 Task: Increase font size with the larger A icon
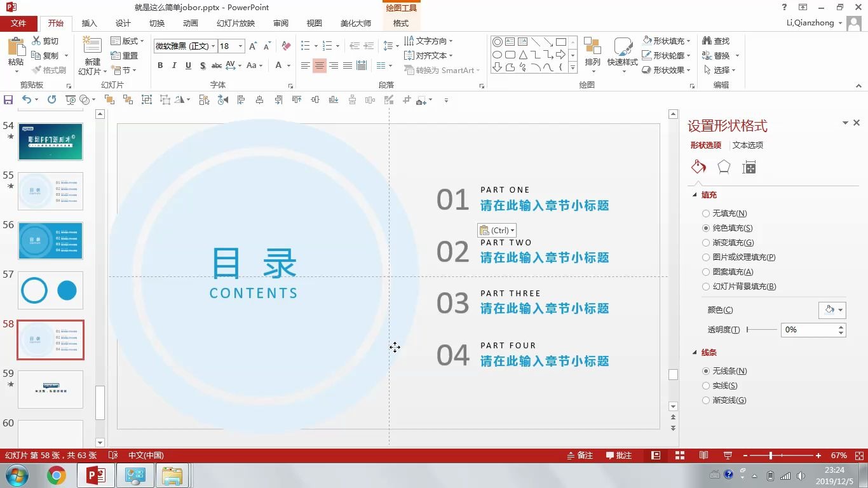[253, 46]
